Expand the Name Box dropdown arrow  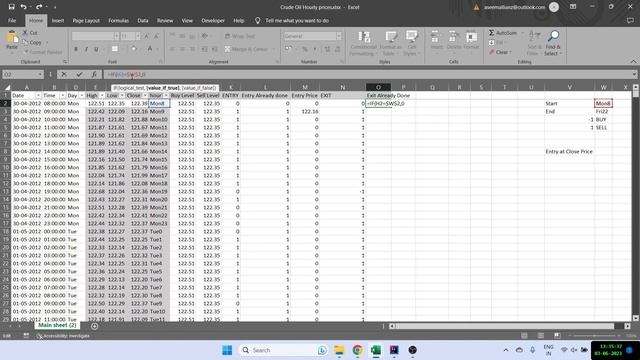[x=40, y=74]
